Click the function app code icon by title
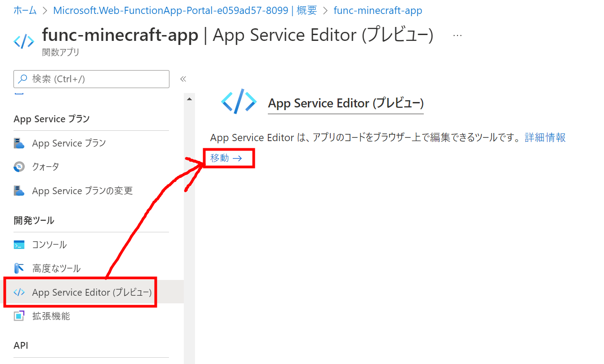Screen dimensions: 604x364 coord(24,42)
